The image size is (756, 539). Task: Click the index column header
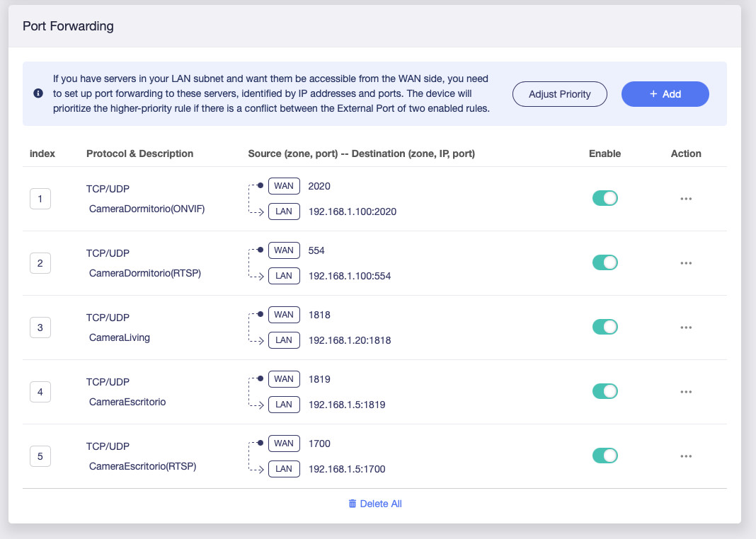click(42, 153)
